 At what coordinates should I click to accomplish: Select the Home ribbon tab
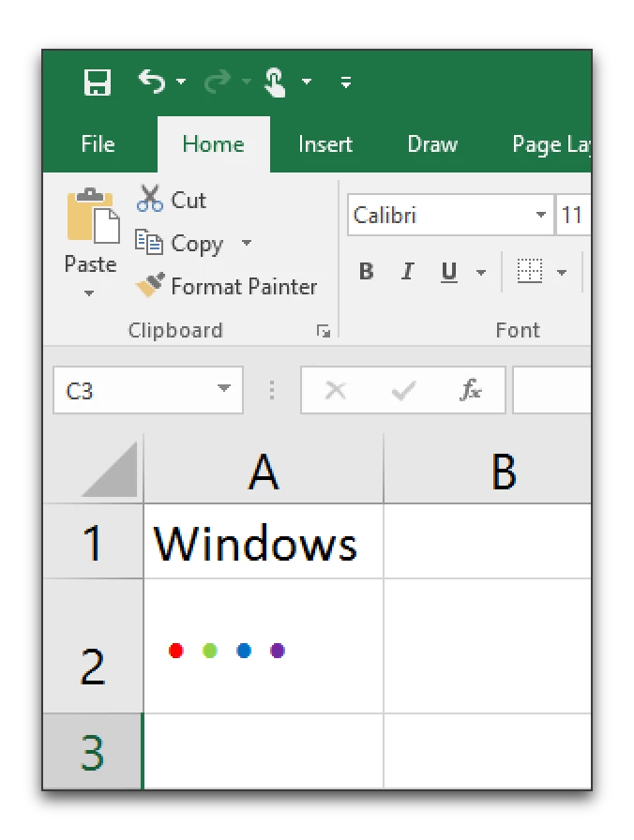click(213, 144)
